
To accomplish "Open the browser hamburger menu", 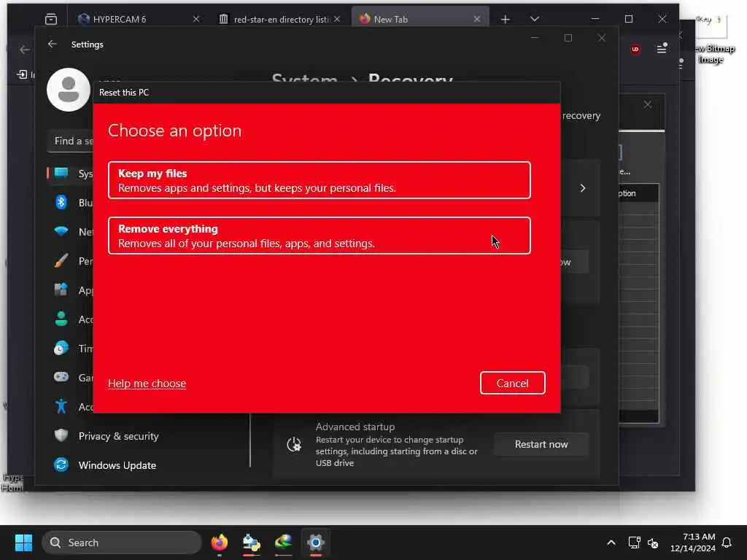I will pyautogui.click(x=662, y=49).
